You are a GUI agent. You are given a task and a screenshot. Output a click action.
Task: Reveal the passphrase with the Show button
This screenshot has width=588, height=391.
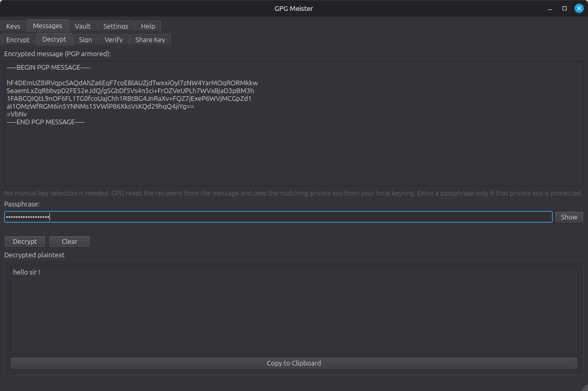569,217
